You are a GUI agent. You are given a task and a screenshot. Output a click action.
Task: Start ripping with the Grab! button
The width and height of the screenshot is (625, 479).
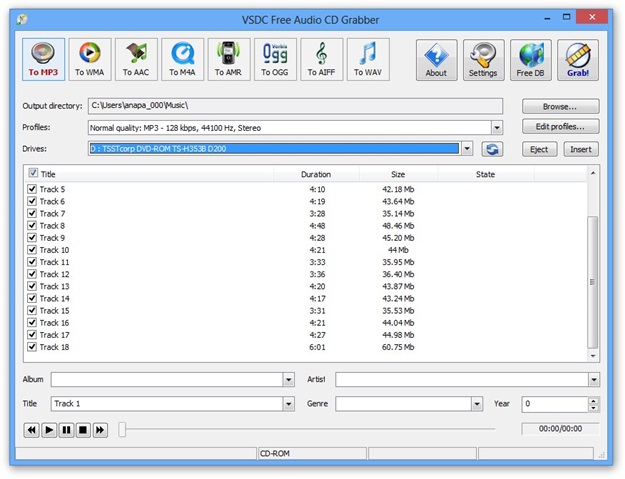coord(578,60)
